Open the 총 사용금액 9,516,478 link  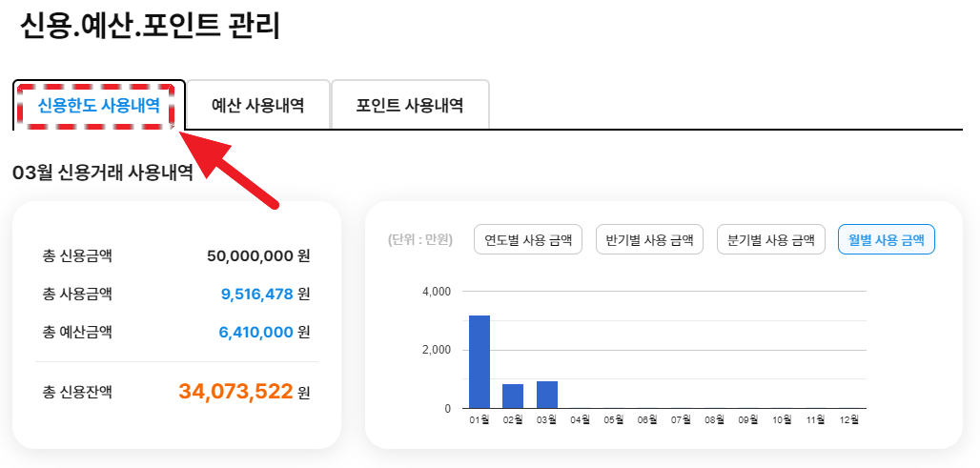click(256, 294)
